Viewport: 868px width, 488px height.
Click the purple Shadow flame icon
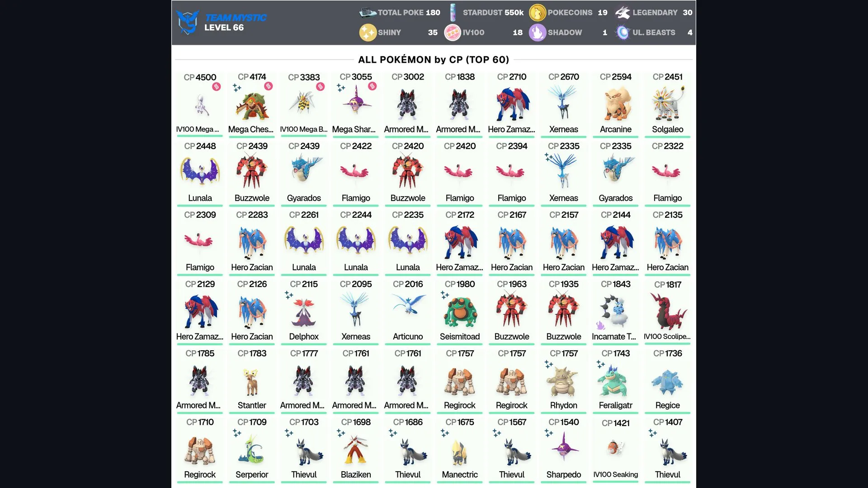pos(538,33)
